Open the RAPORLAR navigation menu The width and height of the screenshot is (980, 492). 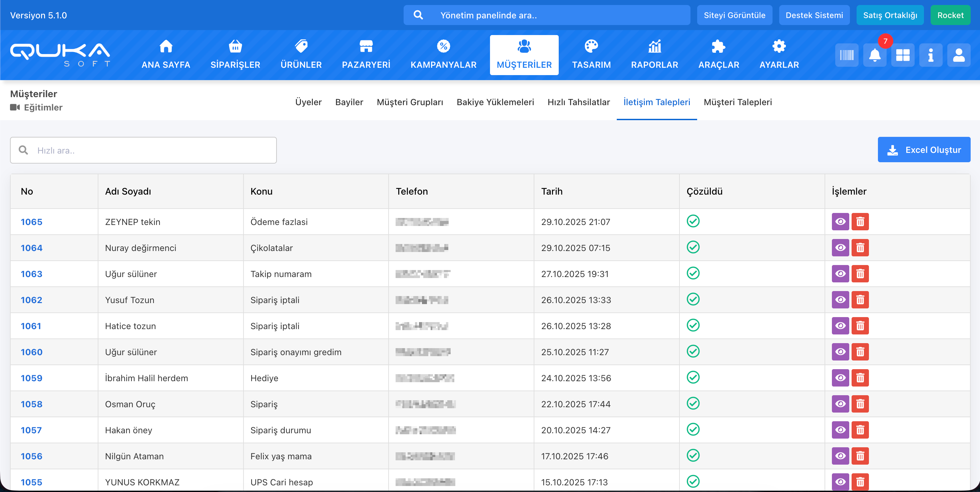click(654, 55)
